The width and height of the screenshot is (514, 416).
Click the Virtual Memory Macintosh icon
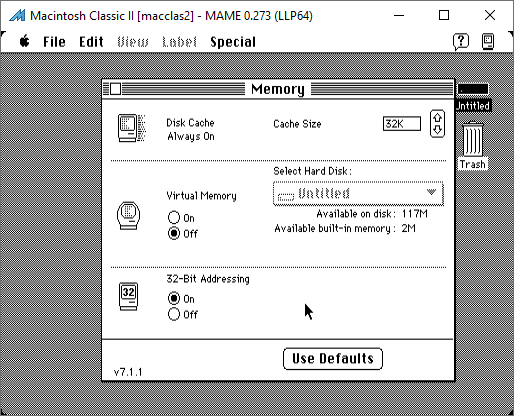(129, 215)
